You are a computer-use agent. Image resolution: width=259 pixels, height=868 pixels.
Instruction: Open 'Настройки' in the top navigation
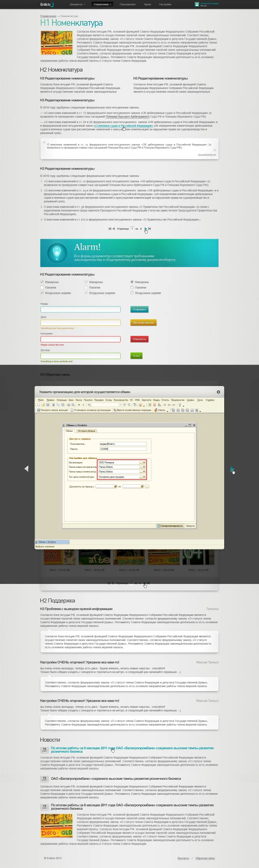pos(165,4)
